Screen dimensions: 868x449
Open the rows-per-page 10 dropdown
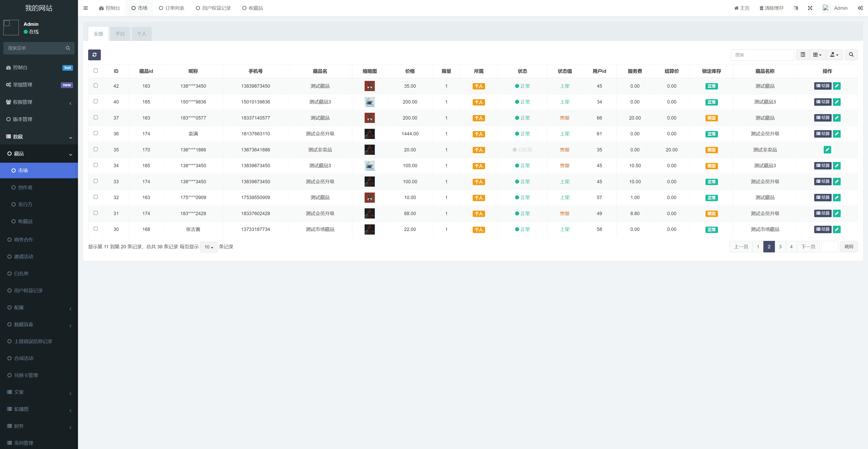[x=209, y=247]
